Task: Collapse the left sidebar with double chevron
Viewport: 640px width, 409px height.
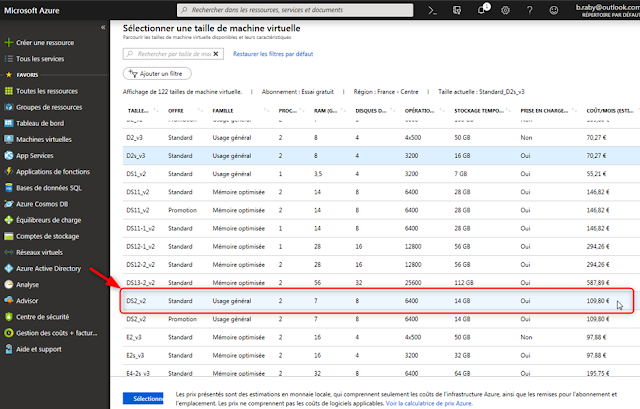Action: point(103,27)
